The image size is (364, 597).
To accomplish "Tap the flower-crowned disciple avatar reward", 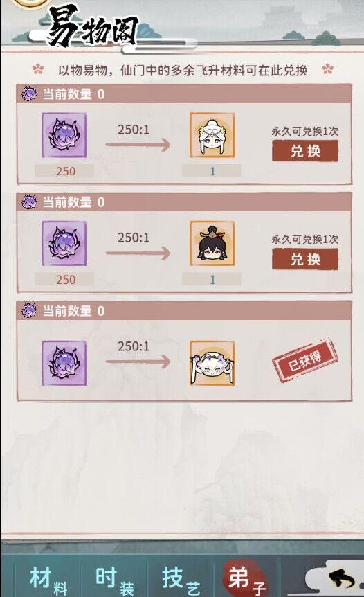I will [212, 363].
